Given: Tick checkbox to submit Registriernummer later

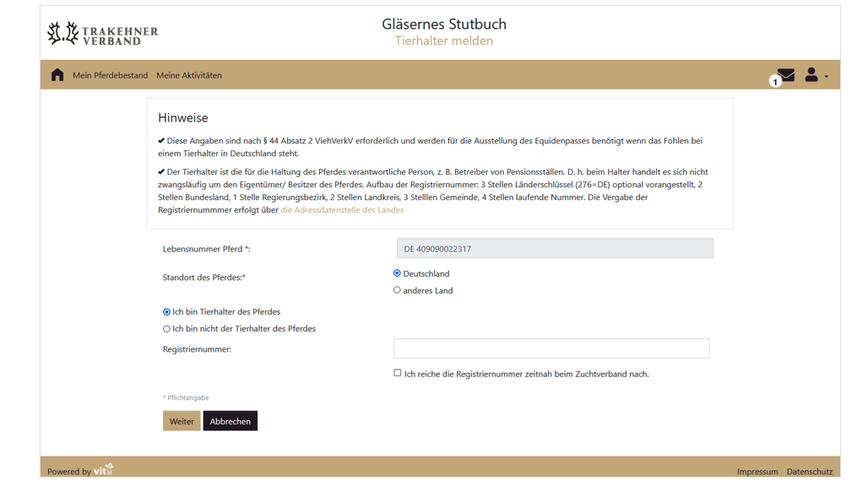Looking at the screenshot, I should coord(398,373).
